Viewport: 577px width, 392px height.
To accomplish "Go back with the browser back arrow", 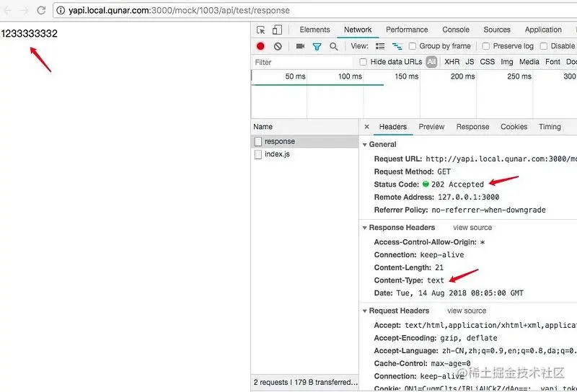I will click(8, 10).
